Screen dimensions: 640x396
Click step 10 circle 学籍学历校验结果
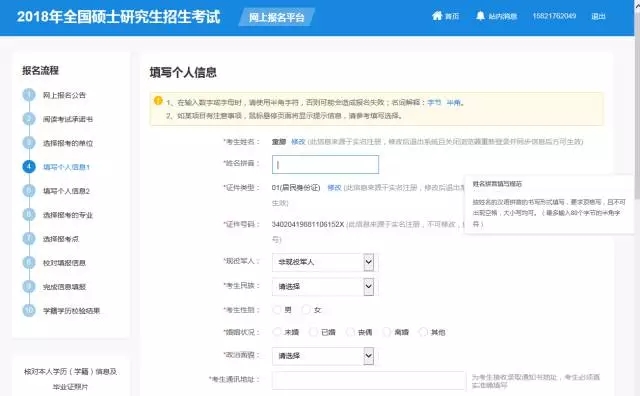pos(29,310)
